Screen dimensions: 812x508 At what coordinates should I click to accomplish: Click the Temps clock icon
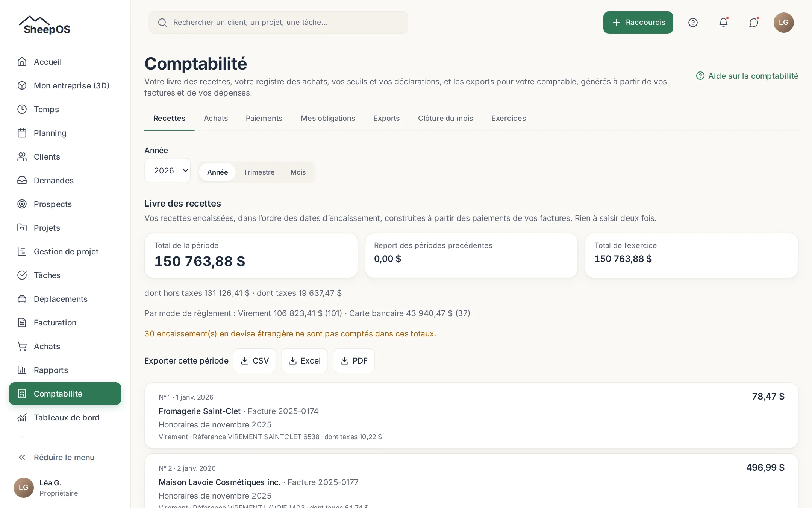point(22,109)
